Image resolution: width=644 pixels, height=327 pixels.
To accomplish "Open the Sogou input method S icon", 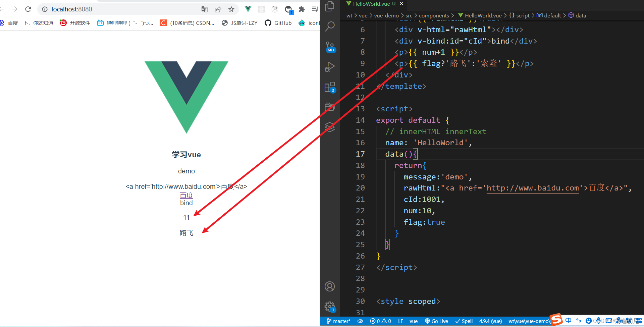I will click(x=556, y=320).
